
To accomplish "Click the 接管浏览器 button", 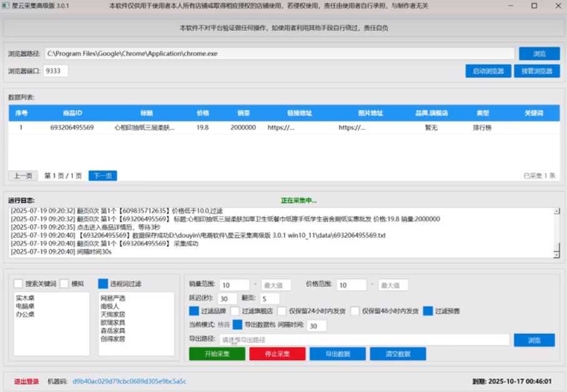I will coord(537,71).
